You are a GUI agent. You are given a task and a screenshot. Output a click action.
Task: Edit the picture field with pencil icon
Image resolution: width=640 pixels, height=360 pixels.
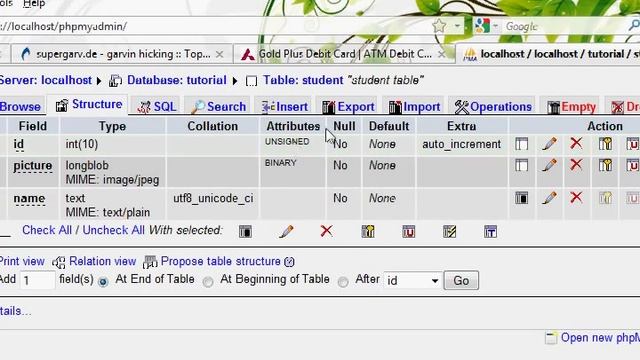549,164
